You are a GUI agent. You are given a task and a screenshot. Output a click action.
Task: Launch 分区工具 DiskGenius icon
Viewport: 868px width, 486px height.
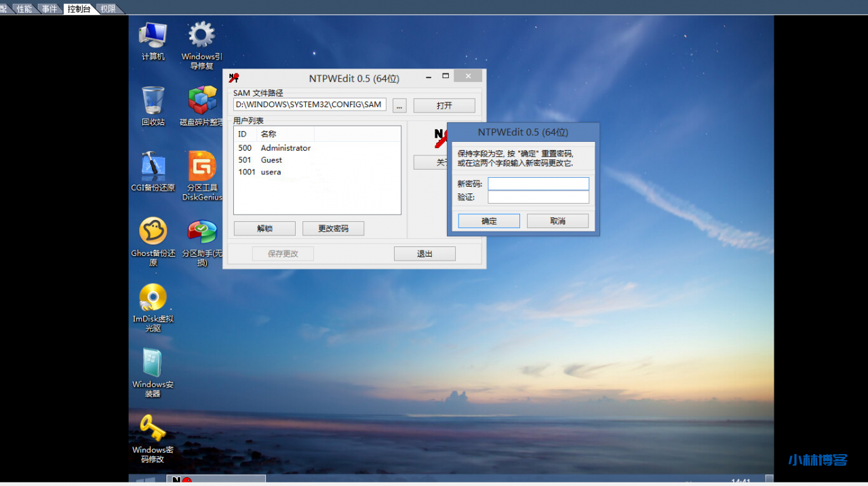click(x=201, y=167)
